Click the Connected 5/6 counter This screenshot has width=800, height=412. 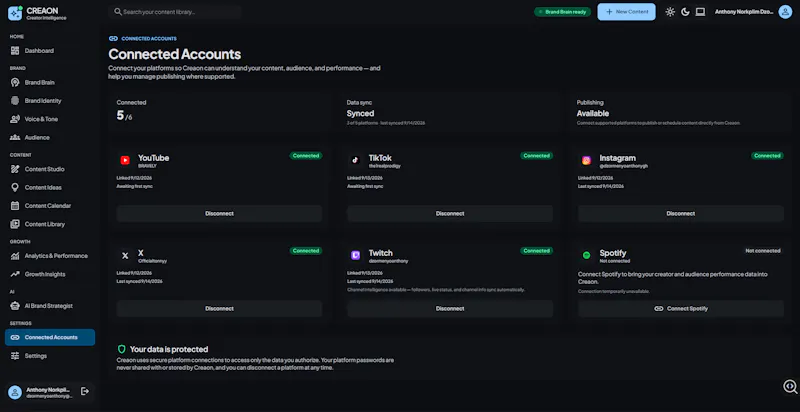pyautogui.click(x=124, y=116)
